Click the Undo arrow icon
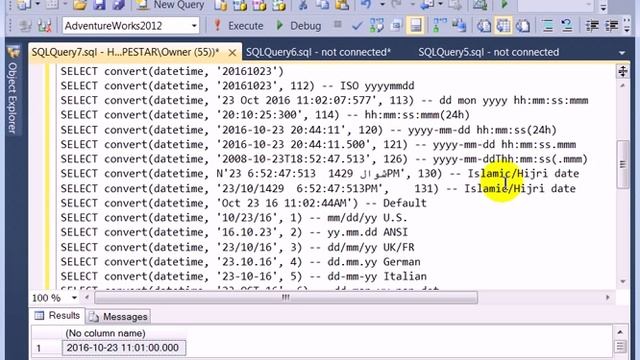Screen dimensions: 640x360 (366, 5)
